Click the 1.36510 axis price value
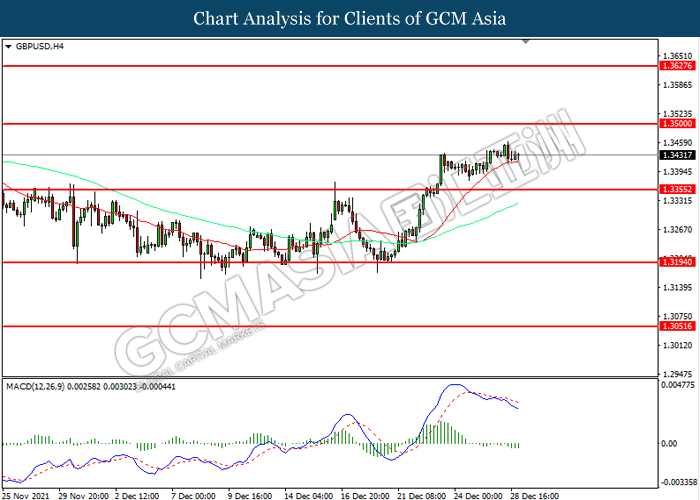Image resolution: width=700 pixels, height=500 pixels. (677, 56)
